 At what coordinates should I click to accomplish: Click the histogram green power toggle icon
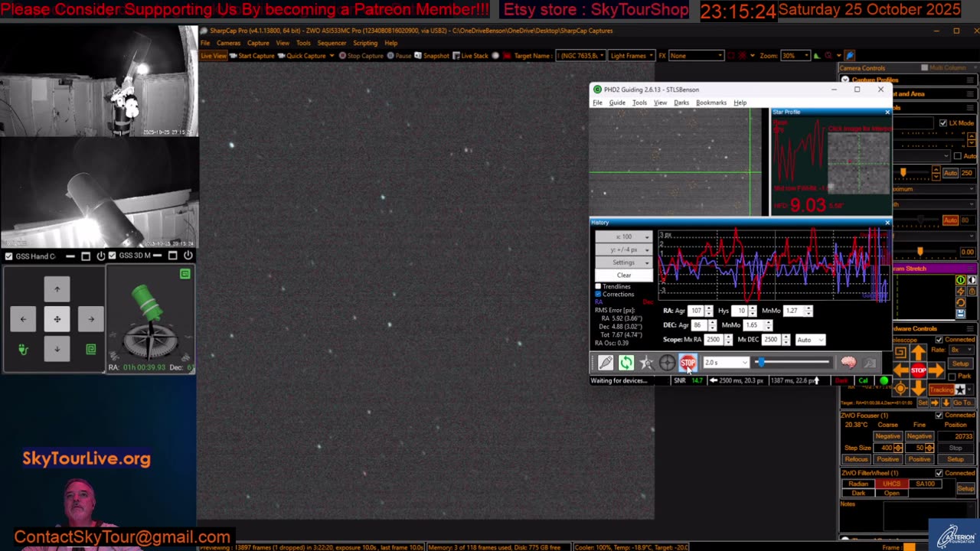coord(961,280)
